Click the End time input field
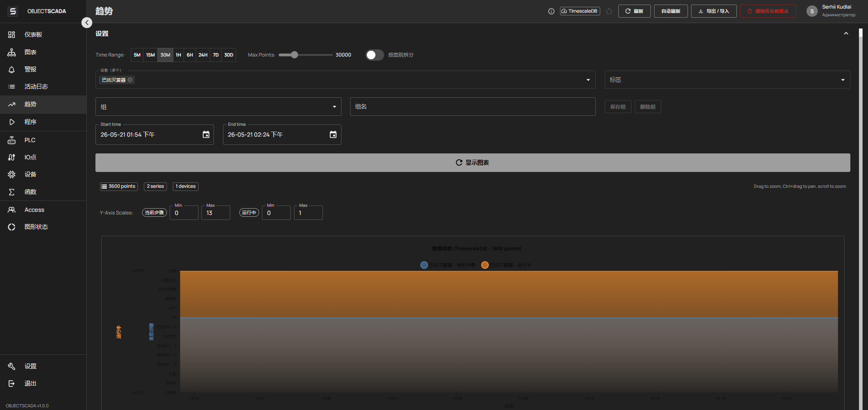This screenshot has width=868, height=410. pyautogui.click(x=282, y=134)
